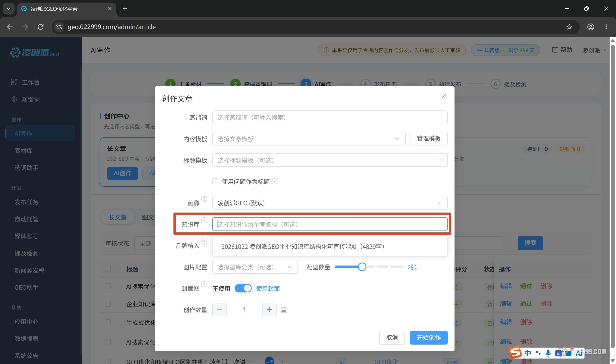Click the plus stepper for 创作数量

coord(269,310)
